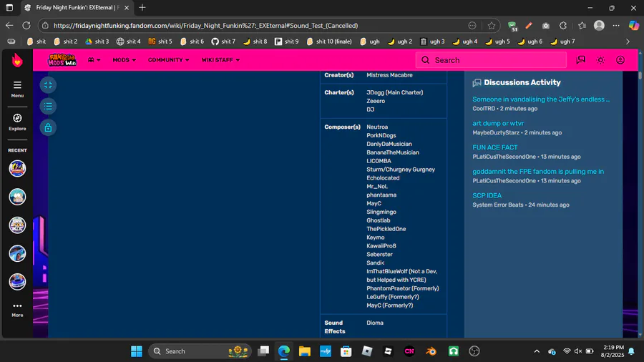
Task: Open the tab actions menu button
Action: pos(9,7)
